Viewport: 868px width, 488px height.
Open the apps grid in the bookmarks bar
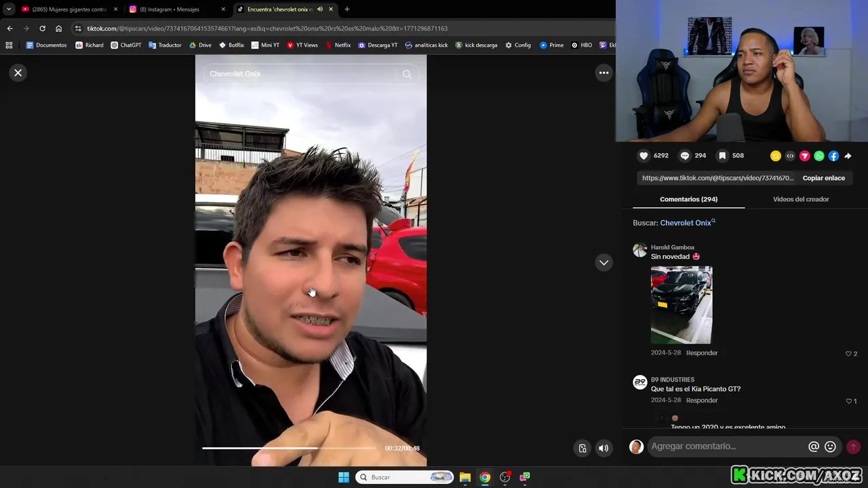point(9,45)
